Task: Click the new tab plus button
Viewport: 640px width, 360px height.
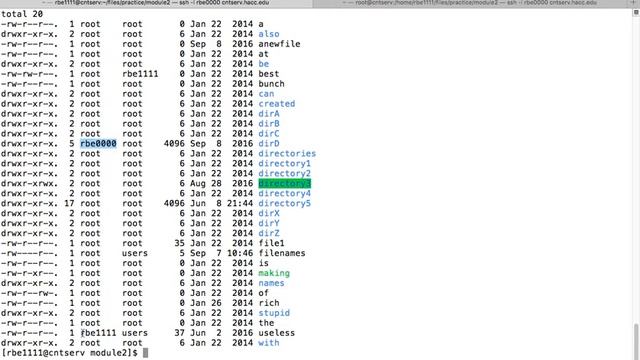Action: pos(633,3)
